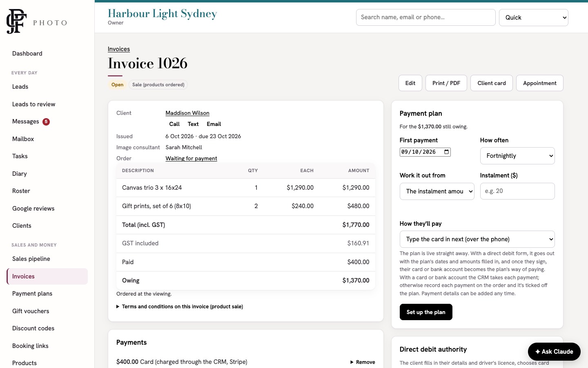
Task: Open the Client card
Action: [x=492, y=83]
